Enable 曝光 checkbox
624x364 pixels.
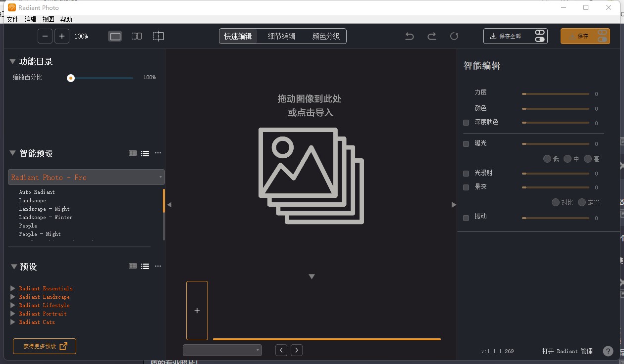tap(466, 144)
